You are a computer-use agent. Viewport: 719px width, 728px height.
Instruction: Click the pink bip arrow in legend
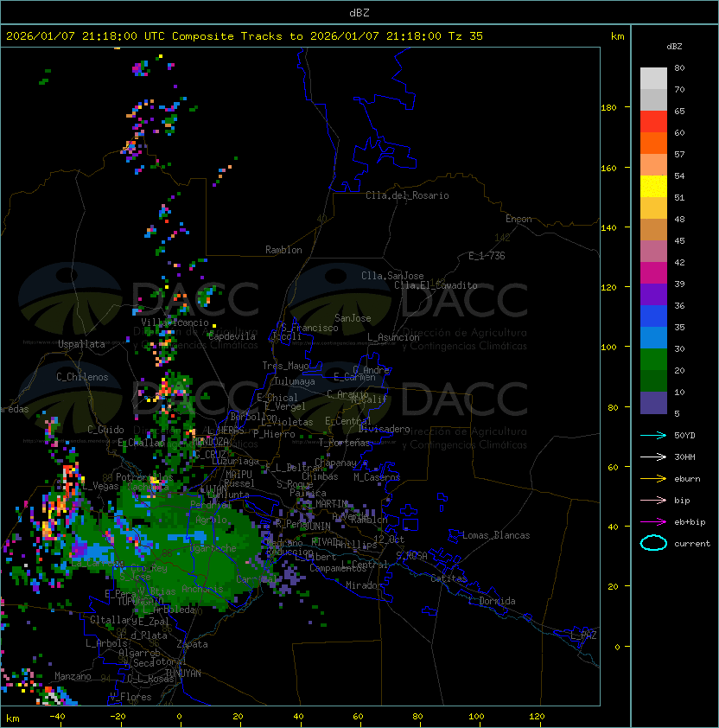pos(653,501)
